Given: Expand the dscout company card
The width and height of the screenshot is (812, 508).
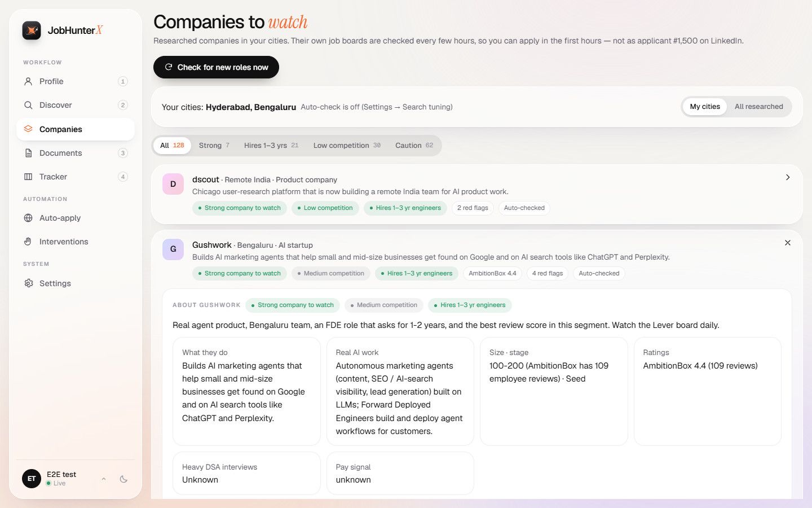Looking at the screenshot, I should coord(788,177).
